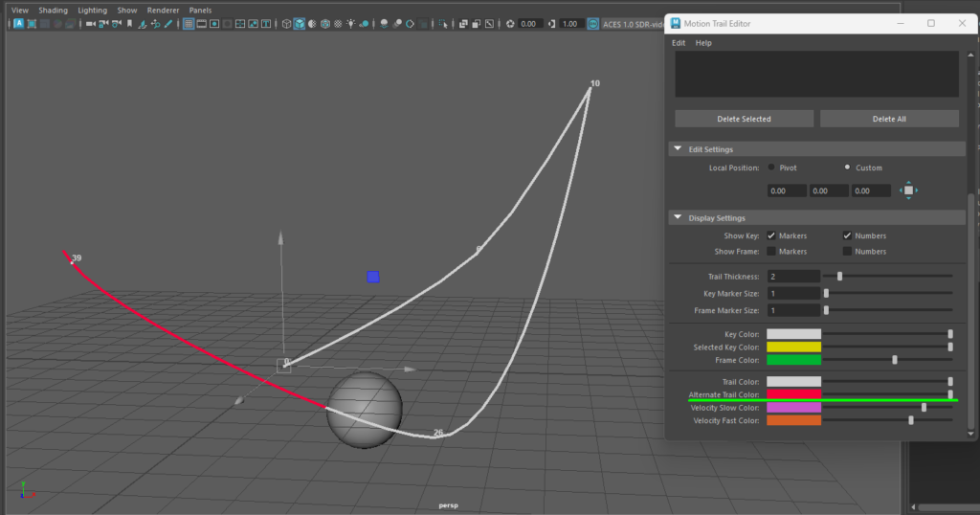Enable wireframe display cube icon
This screenshot has width=980, height=515.
point(286,24)
